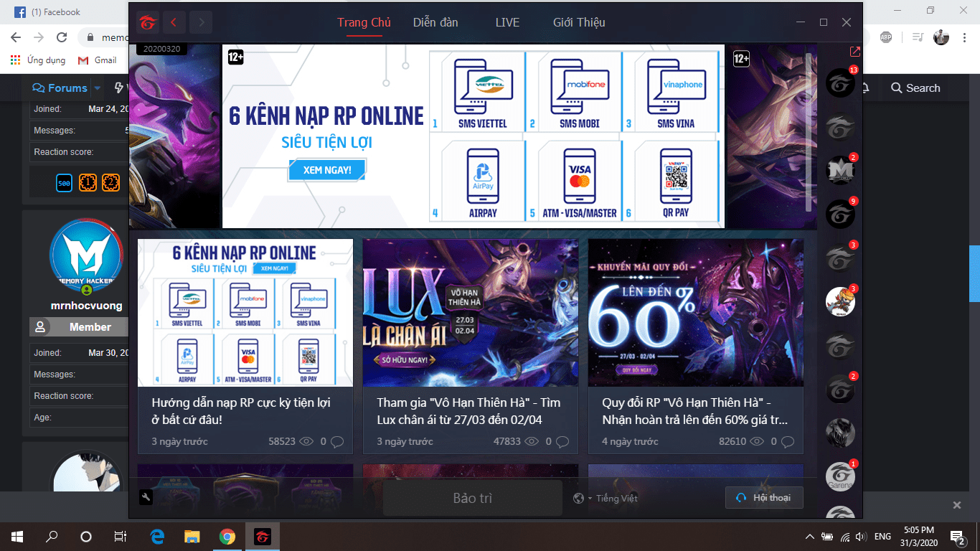980x551 pixels.
Task: Click the Garena logo in the client header
Action: pyautogui.click(x=147, y=22)
